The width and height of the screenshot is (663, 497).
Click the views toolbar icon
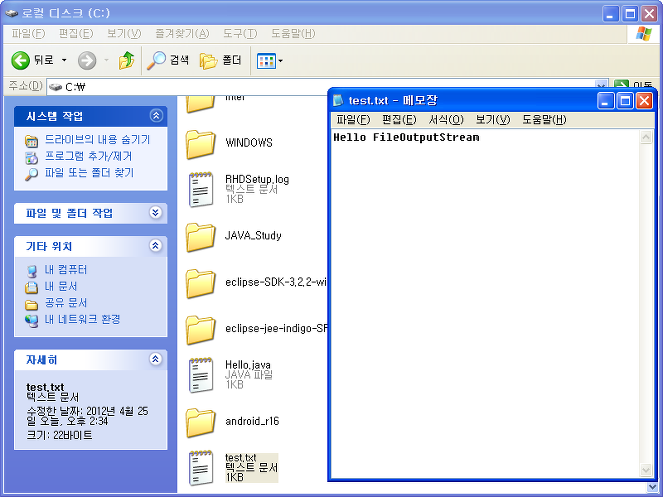[266, 61]
